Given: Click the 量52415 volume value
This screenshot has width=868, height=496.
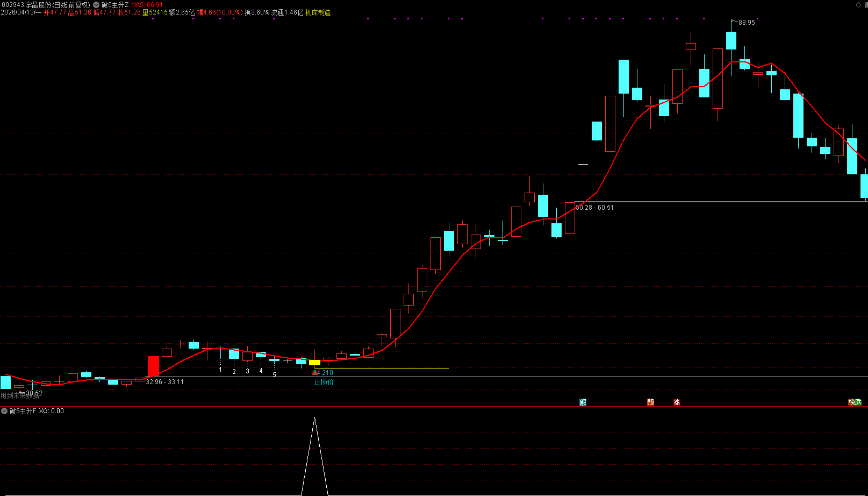Looking at the screenshot, I should point(155,12).
